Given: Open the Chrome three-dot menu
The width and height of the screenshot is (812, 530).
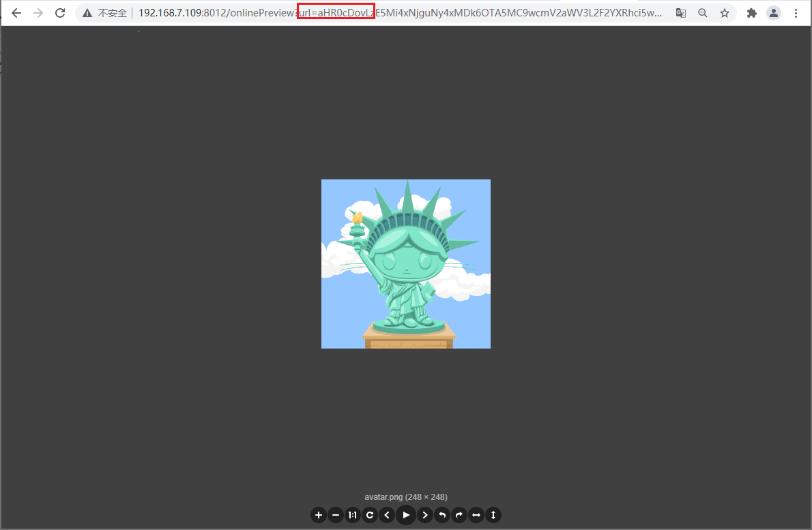Looking at the screenshot, I should click(x=796, y=13).
